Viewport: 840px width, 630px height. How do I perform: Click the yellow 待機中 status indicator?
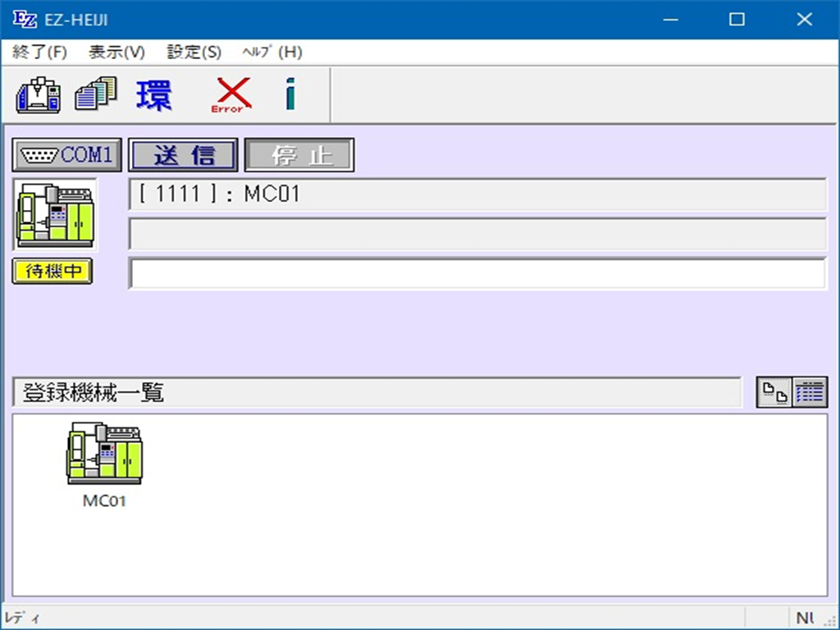[x=52, y=271]
